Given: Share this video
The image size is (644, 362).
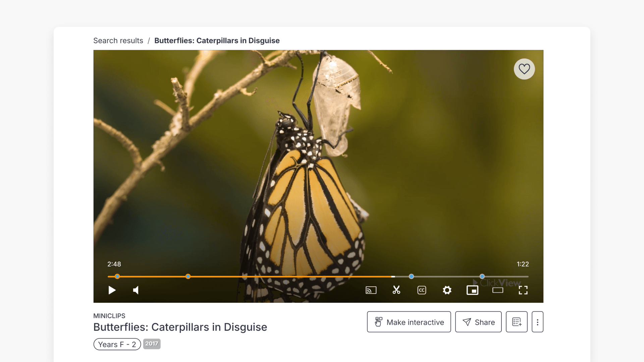Looking at the screenshot, I should pos(478,322).
